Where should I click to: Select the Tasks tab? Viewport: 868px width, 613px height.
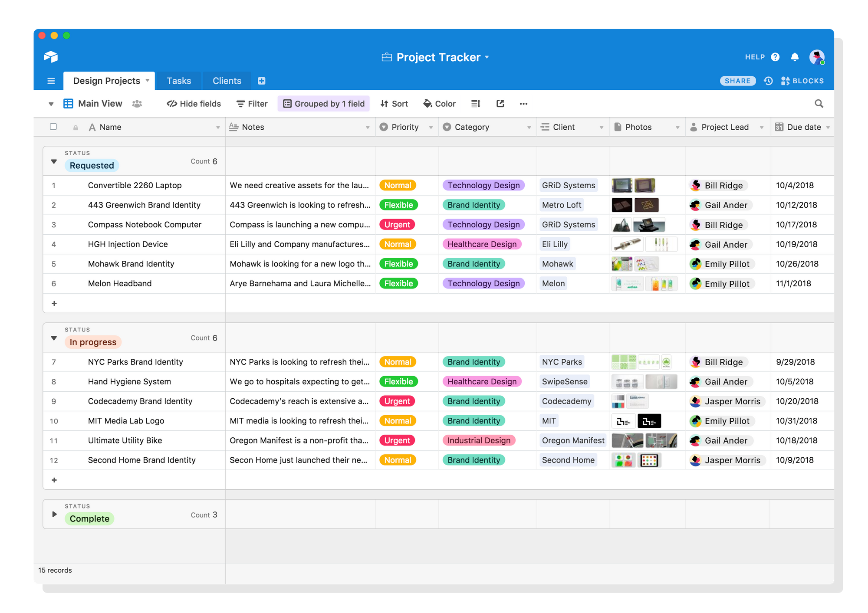pos(178,80)
